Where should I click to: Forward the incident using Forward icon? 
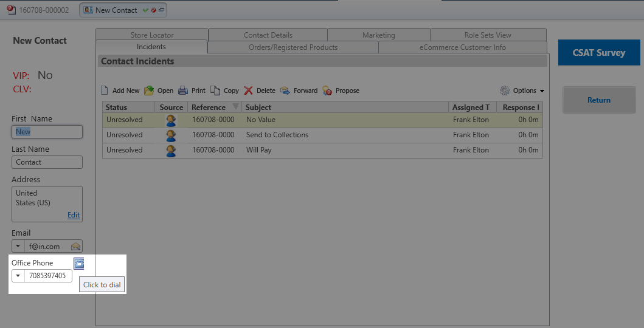(x=285, y=91)
